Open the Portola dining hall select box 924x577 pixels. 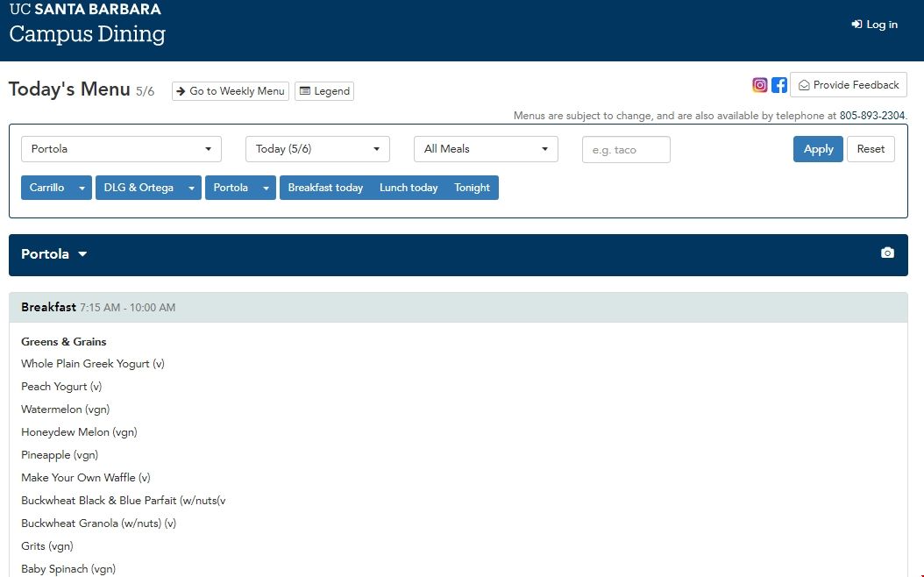coord(121,149)
